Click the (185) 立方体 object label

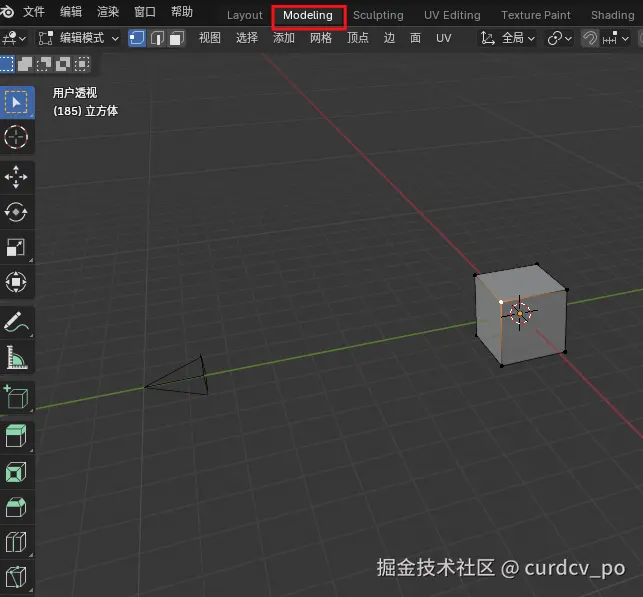pos(86,111)
